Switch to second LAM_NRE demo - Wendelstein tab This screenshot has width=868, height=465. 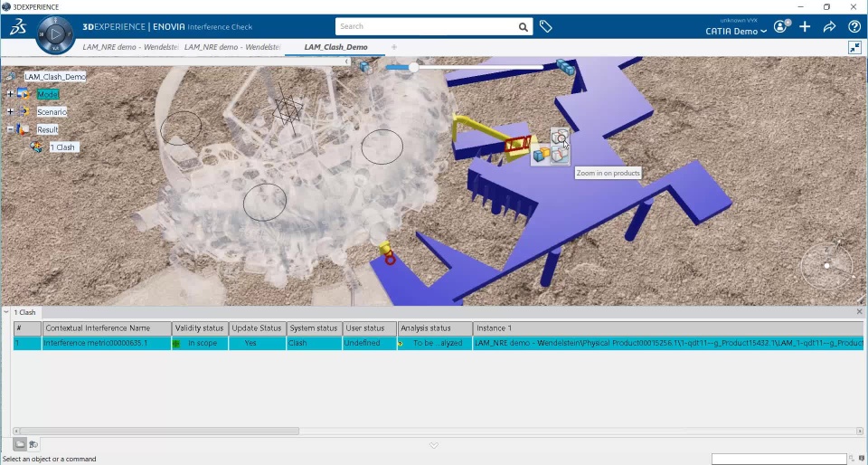232,47
